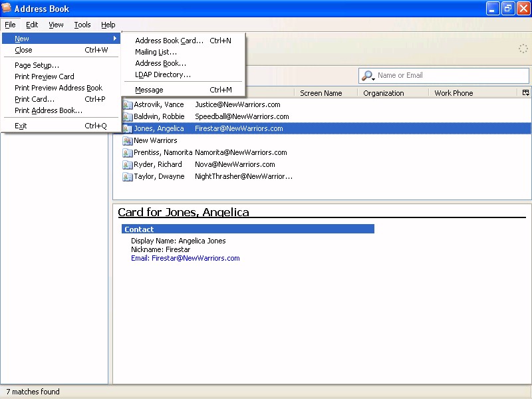532x399 pixels.
Task: Click the email Justice@NewWarriors.com
Action: coord(237,104)
